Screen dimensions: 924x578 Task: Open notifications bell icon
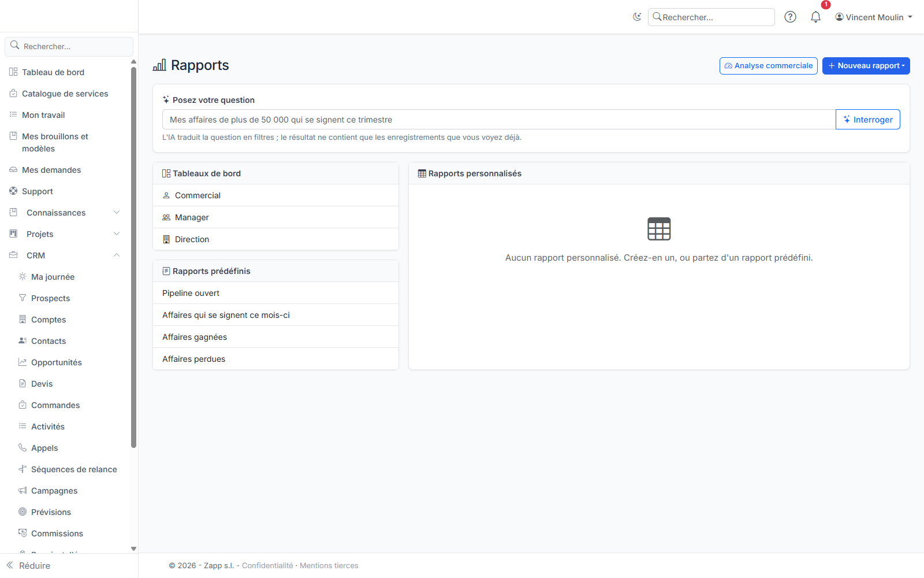click(815, 17)
